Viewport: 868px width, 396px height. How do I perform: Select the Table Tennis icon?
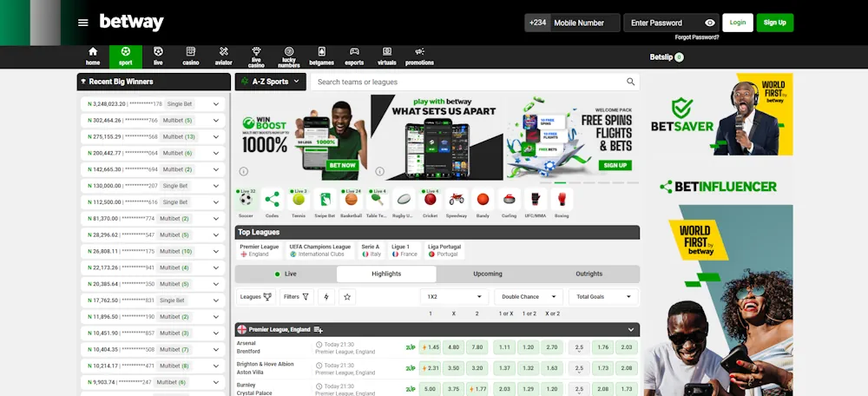click(378, 200)
